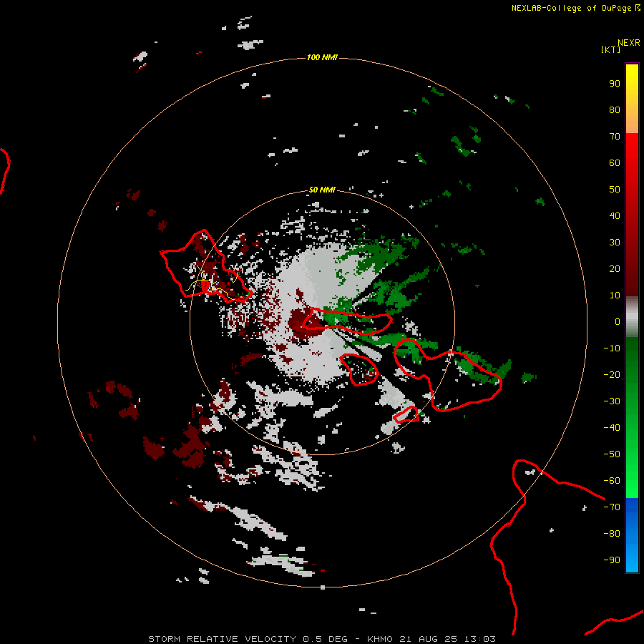Click the -90 value on the velocity scale
The height and width of the screenshot is (644, 644).
click(612, 560)
